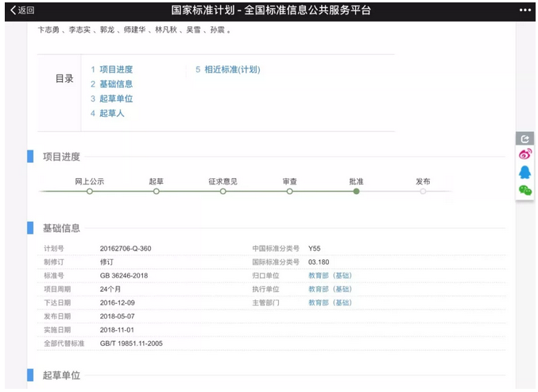Open 教育部(基础) link beside 归口单位
Image resolution: width=538 pixels, height=392 pixels.
tap(330, 276)
